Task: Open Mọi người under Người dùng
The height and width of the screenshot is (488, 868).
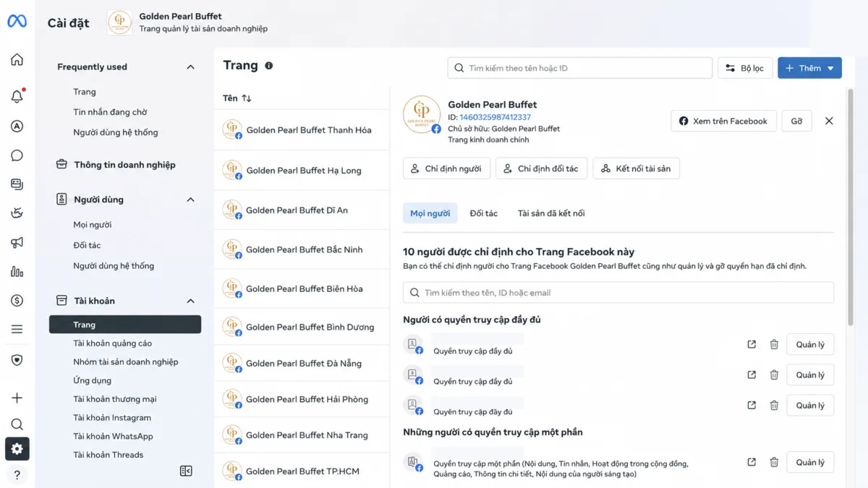Action: [x=92, y=225]
